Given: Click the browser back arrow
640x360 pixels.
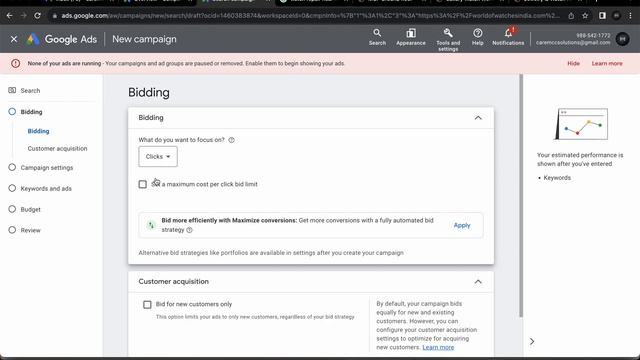Looking at the screenshot, I should [x=9, y=16].
